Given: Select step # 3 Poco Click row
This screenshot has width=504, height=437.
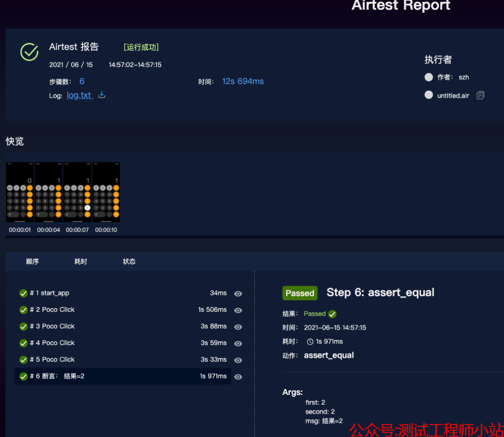Looking at the screenshot, I should point(123,326).
